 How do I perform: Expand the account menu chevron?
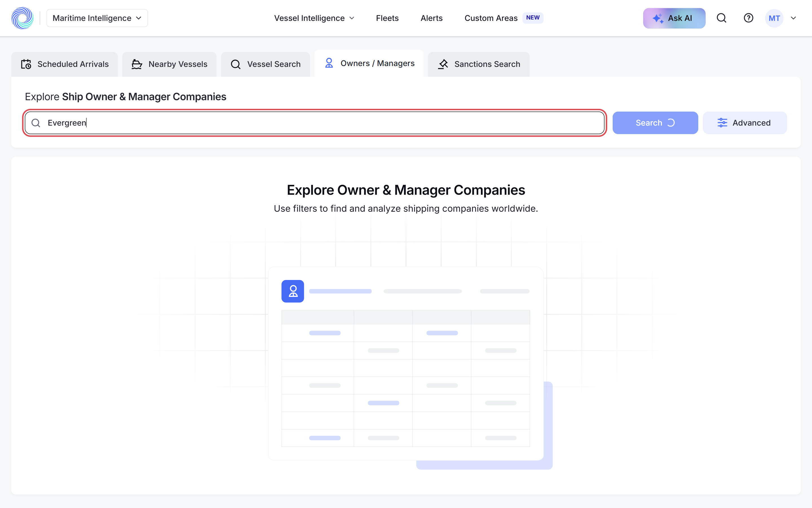pyautogui.click(x=794, y=18)
